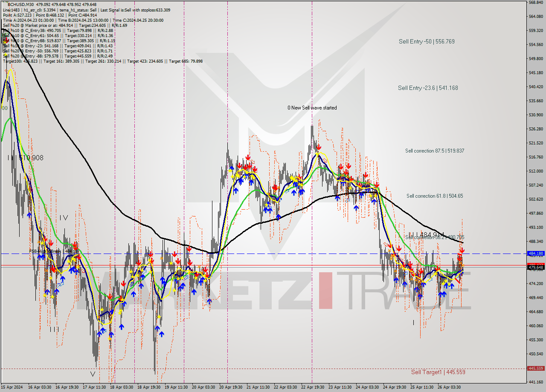
Task: Select the 'Target100: 425.823 || Target 161: 389.305' line
Action: point(103,61)
